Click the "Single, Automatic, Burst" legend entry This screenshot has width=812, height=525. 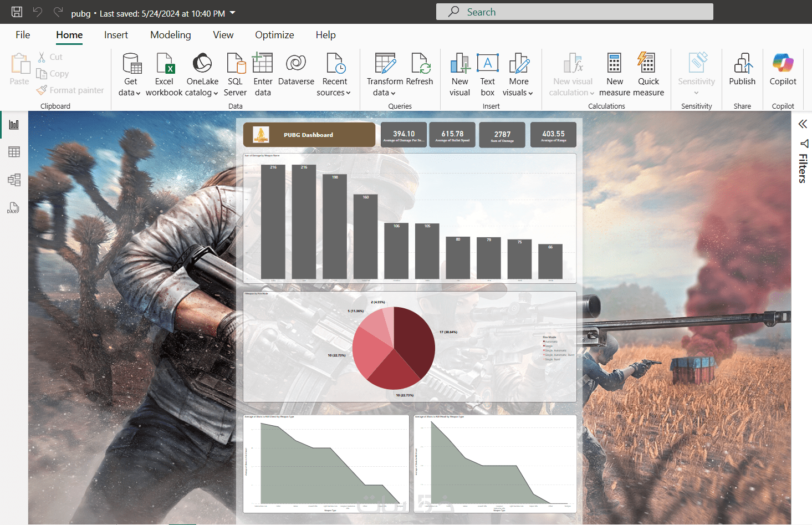(559, 355)
